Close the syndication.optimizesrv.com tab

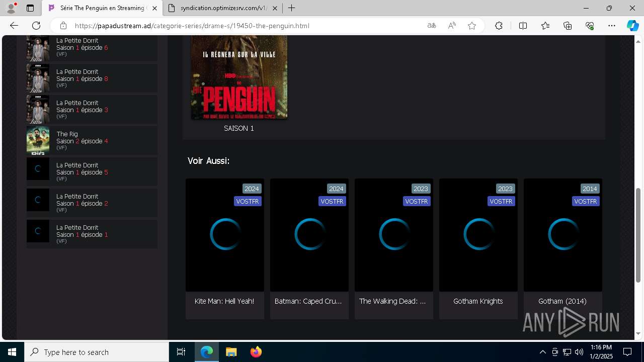coord(275,8)
